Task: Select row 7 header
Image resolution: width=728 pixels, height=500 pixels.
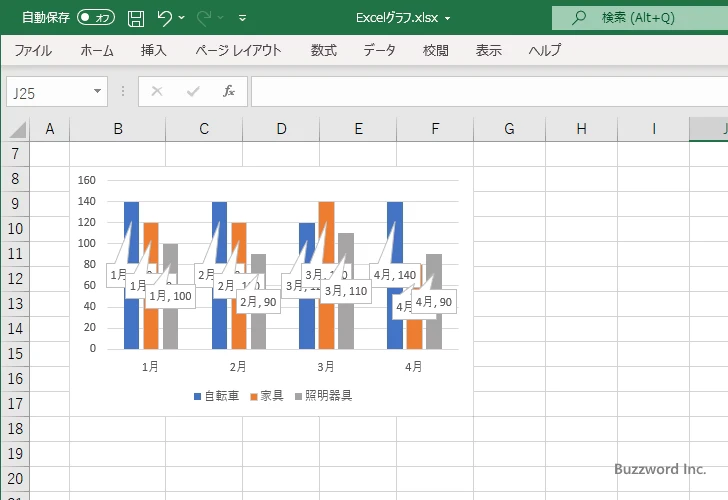Action: [15, 154]
